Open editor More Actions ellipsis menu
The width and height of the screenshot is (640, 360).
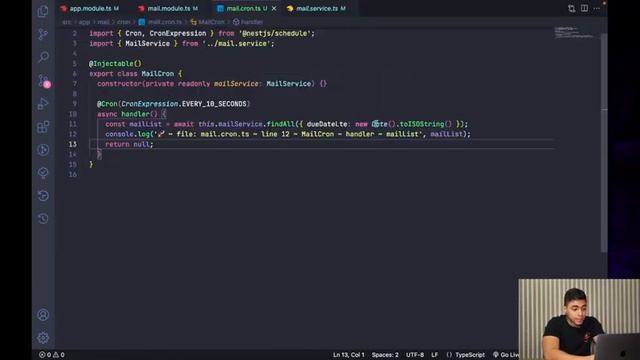[597, 8]
